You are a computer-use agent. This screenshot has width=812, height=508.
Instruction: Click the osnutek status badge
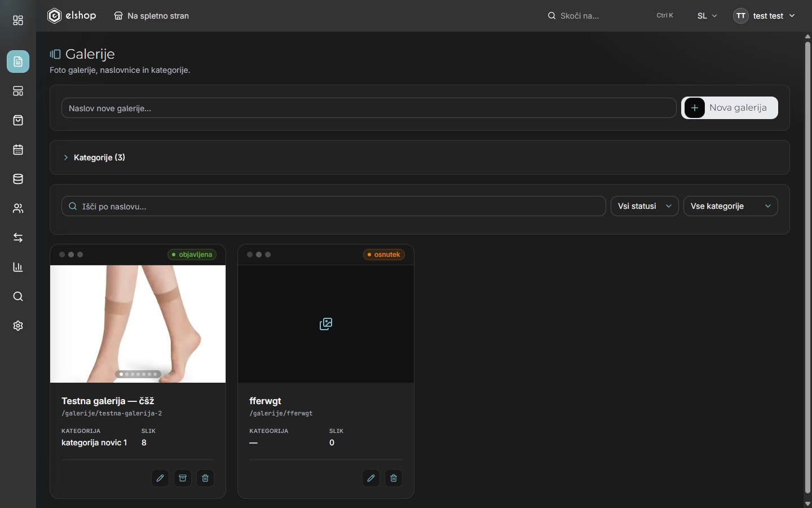click(384, 255)
